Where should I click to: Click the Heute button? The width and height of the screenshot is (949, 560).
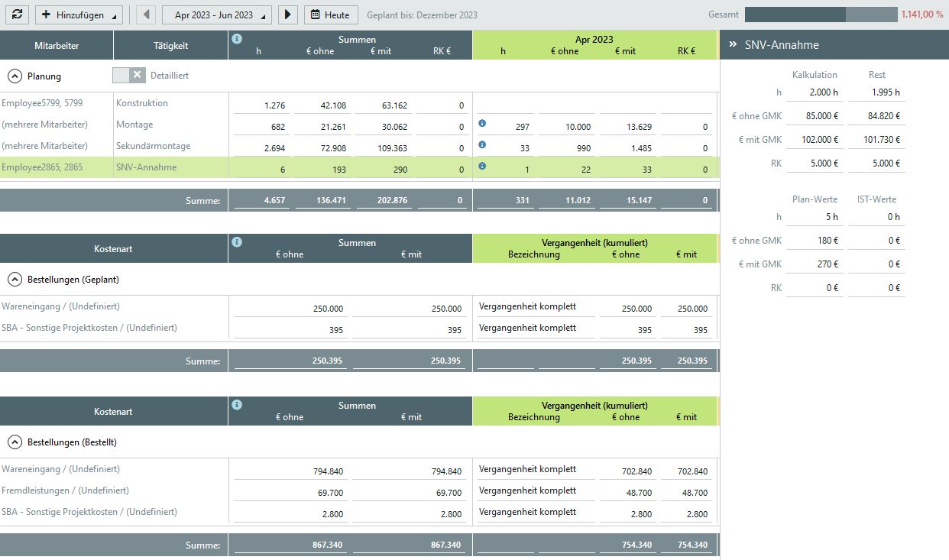[x=331, y=15]
